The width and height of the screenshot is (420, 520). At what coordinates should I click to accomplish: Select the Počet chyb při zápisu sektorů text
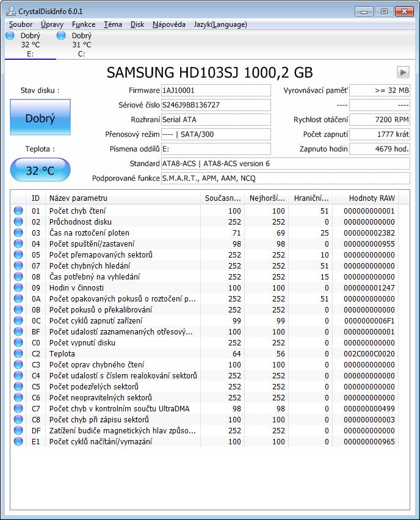click(99, 419)
